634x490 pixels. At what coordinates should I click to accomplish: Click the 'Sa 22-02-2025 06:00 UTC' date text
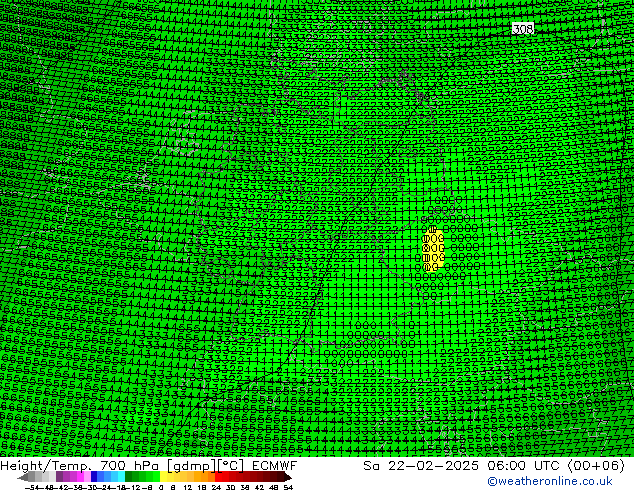463,465
